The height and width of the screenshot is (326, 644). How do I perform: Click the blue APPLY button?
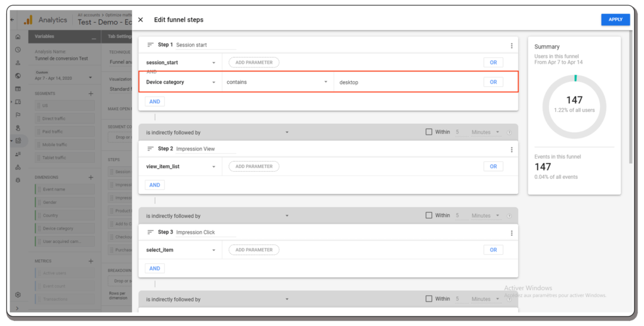point(615,20)
